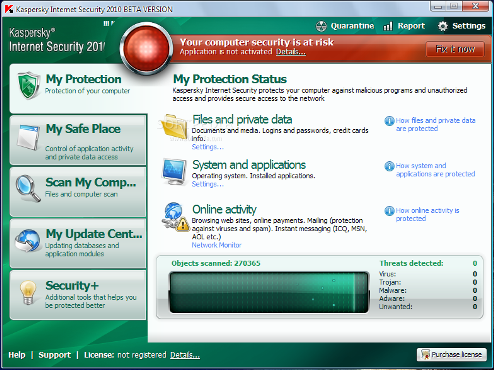Click the System and applications heading
494x370 pixels.
(x=249, y=165)
